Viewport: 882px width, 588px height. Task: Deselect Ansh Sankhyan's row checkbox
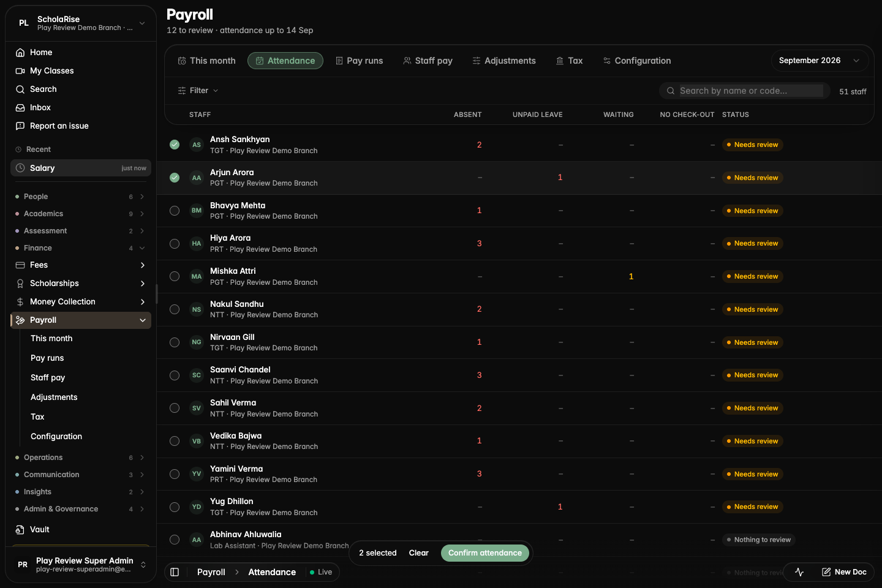point(175,145)
